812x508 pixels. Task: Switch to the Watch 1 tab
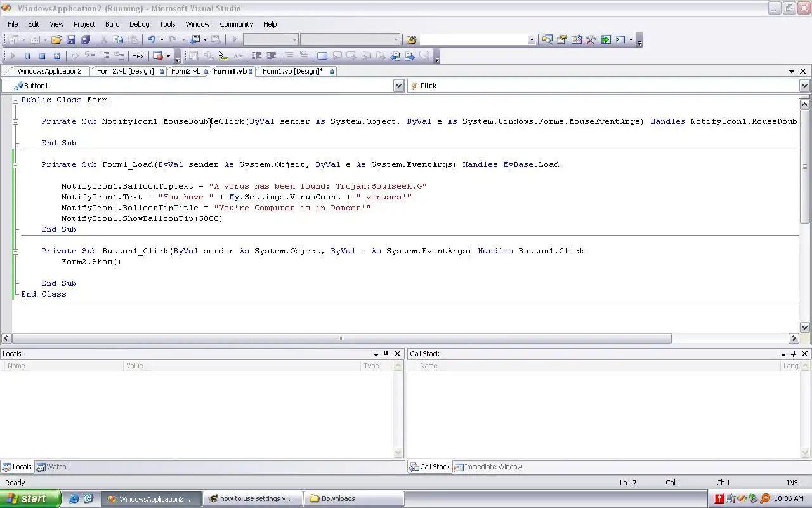[55, 467]
